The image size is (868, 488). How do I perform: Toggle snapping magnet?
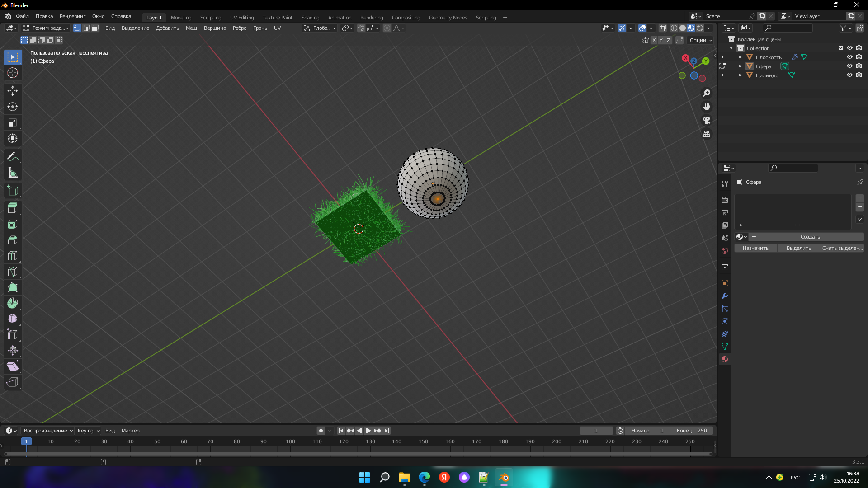(361, 28)
